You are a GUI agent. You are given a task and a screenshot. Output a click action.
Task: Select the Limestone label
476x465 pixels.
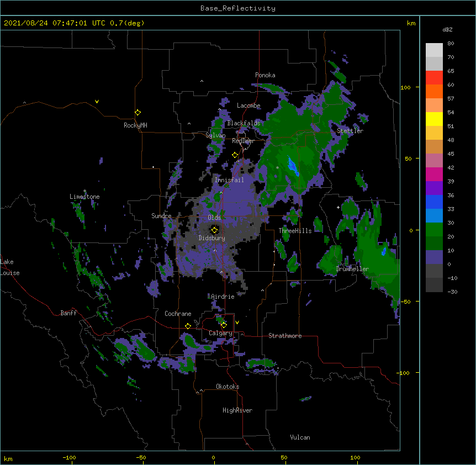point(84,197)
